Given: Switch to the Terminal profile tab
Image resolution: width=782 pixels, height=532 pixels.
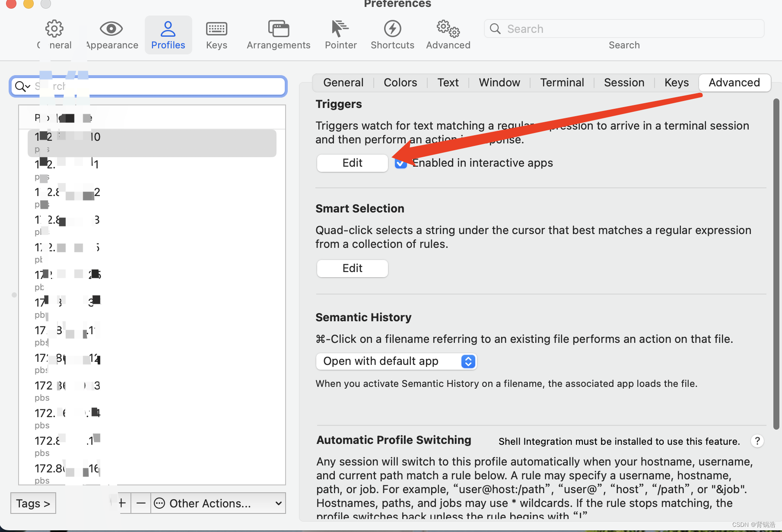Looking at the screenshot, I should (562, 82).
